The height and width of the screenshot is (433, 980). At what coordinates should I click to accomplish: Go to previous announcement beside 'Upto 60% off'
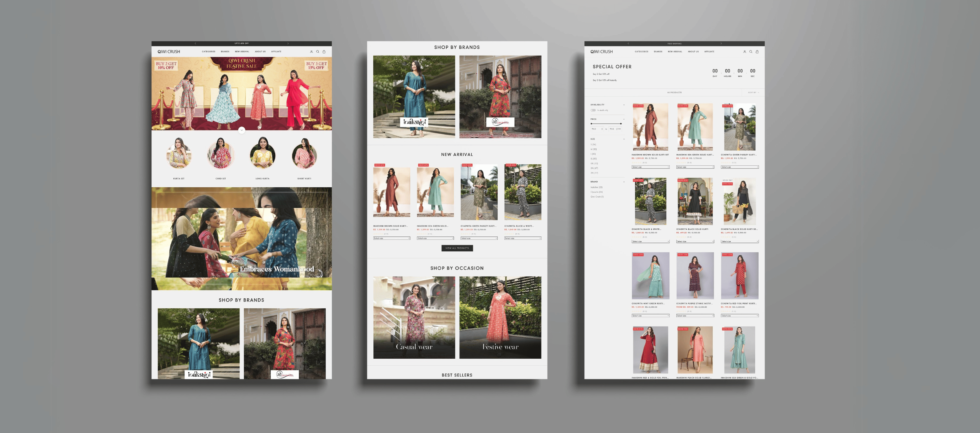tap(195, 43)
